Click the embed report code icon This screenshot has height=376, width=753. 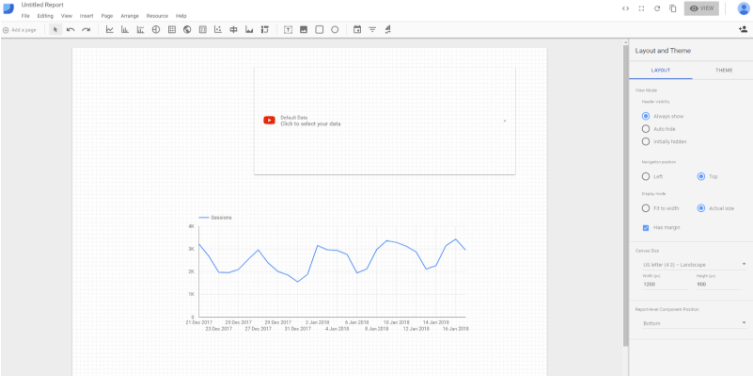tap(625, 9)
